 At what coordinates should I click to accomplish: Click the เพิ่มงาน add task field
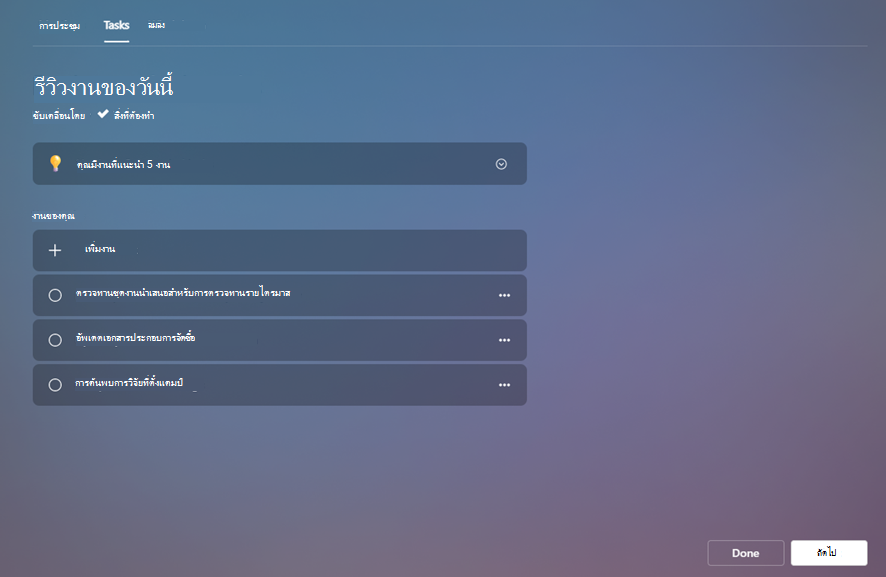280,250
